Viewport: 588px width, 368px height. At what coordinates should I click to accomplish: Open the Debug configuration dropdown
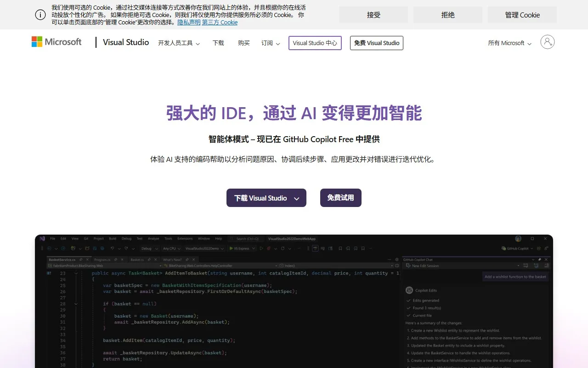[x=150, y=248]
